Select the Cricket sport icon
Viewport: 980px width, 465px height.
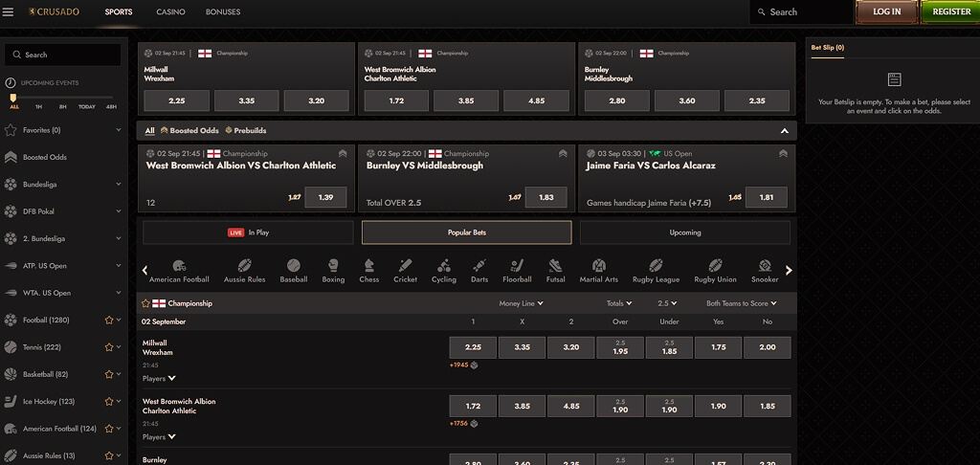pos(405,272)
